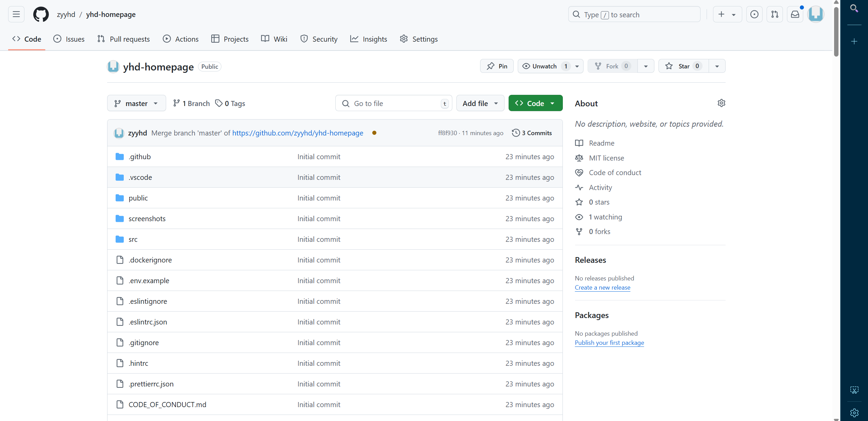Open your profile avatar menu
The width and height of the screenshot is (868, 421).
click(816, 14)
